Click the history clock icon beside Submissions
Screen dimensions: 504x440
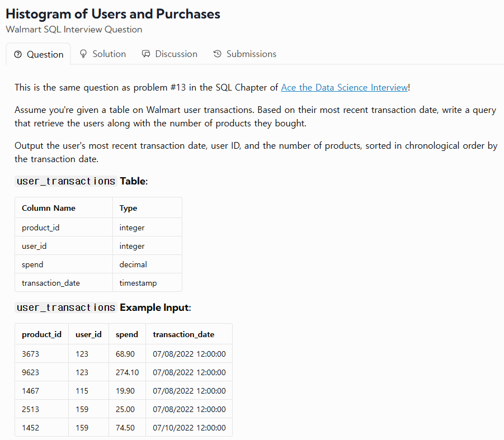[217, 54]
